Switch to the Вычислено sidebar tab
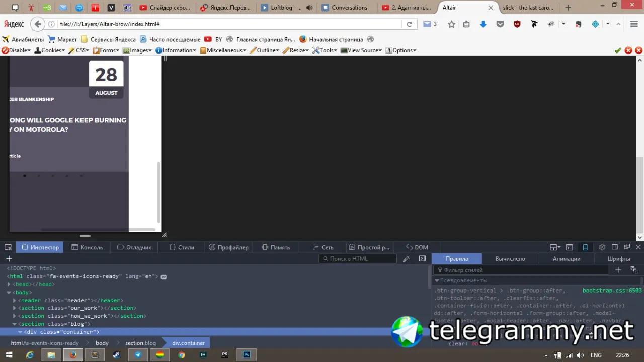 510,259
